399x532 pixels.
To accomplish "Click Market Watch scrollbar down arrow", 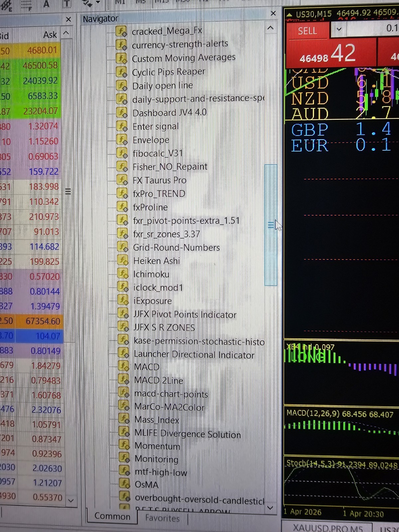I will click(x=71, y=500).
